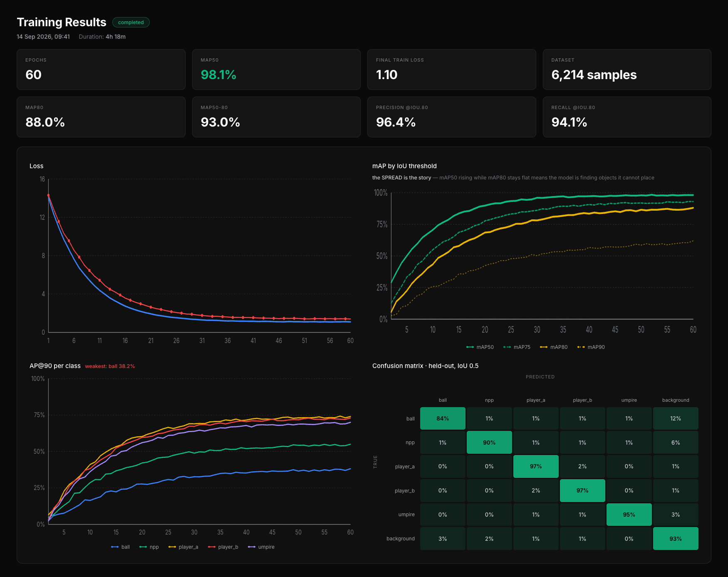Click the PREDICTED axis label
728x577 pixels.
click(x=540, y=377)
